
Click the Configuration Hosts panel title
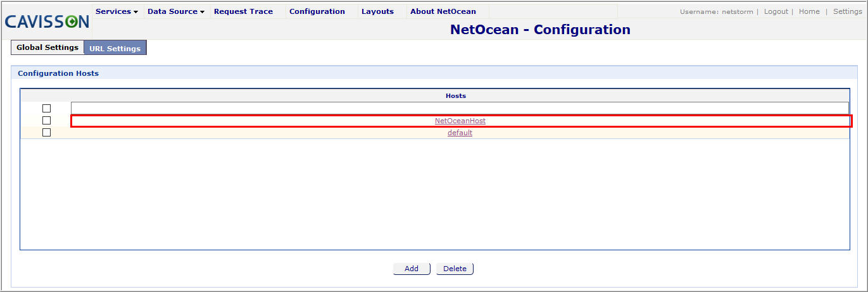58,73
